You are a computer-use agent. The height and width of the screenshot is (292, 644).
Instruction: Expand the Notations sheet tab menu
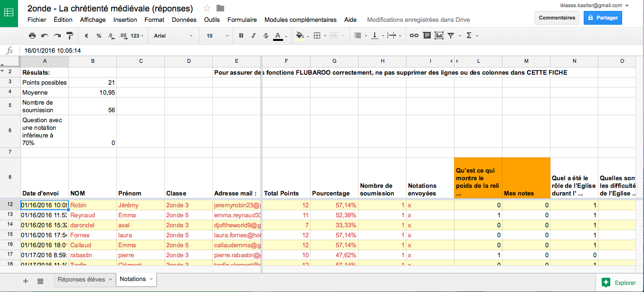152,279
